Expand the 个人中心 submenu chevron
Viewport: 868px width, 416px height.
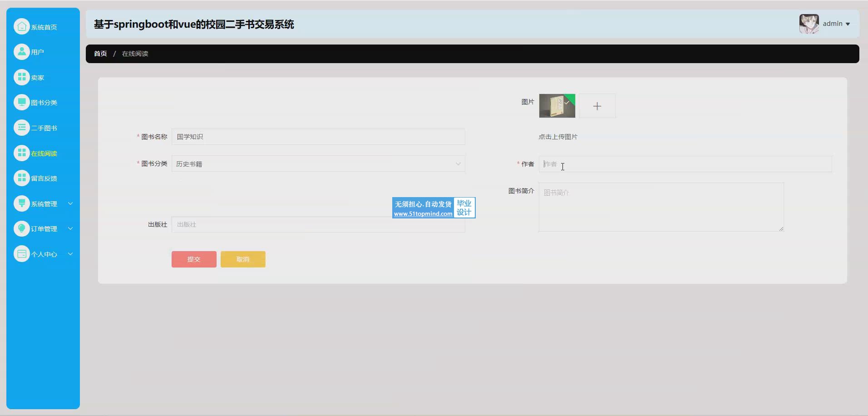[70, 254]
